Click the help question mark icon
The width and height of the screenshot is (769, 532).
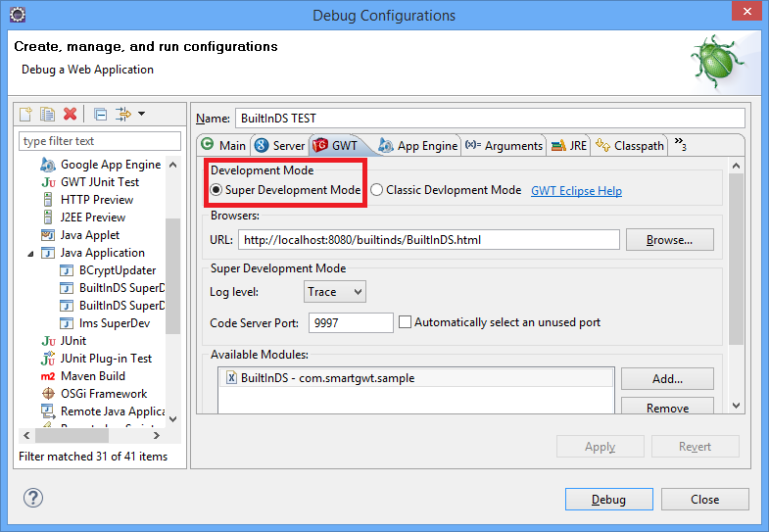tap(33, 499)
